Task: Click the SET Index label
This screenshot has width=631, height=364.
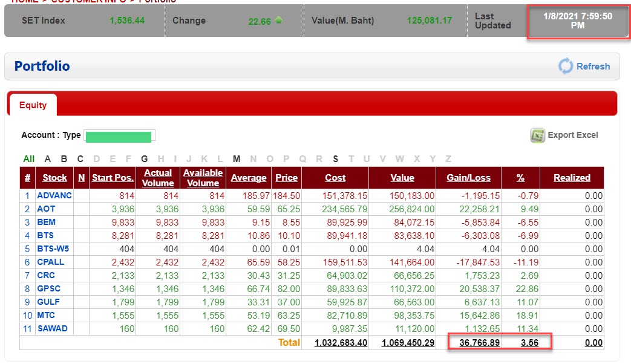Action: (x=44, y=21)
